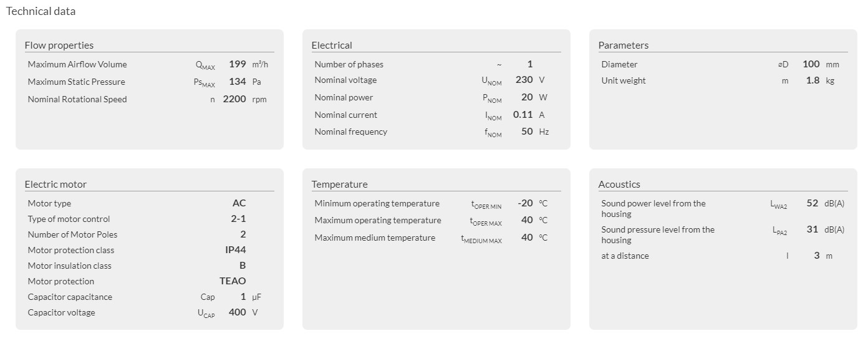Click the 52 dB(A) sound power value

[x=812, y=203]
